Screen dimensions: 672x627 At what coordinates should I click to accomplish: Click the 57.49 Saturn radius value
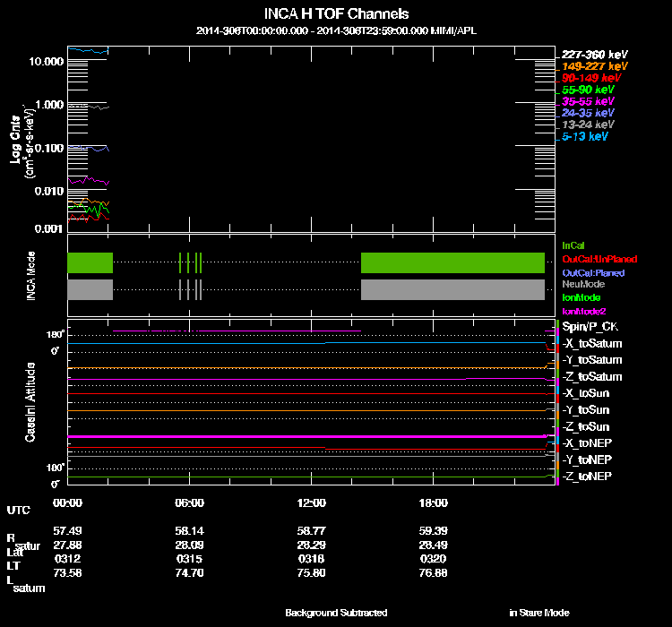(68, 530)
